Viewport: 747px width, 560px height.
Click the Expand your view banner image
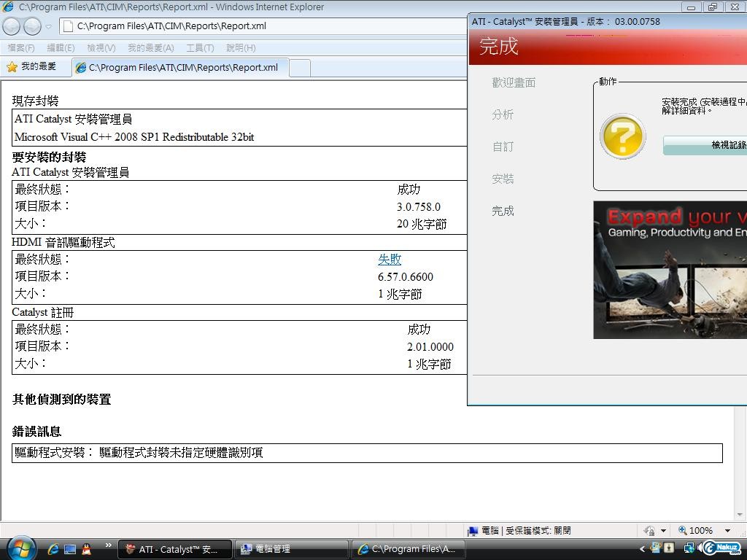pos(670,270)
